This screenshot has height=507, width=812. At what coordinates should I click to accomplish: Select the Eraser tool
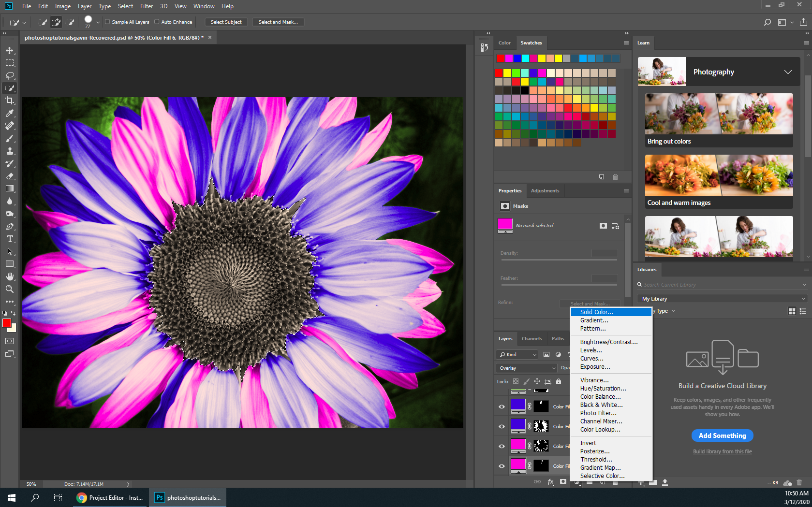coord(10,176)
